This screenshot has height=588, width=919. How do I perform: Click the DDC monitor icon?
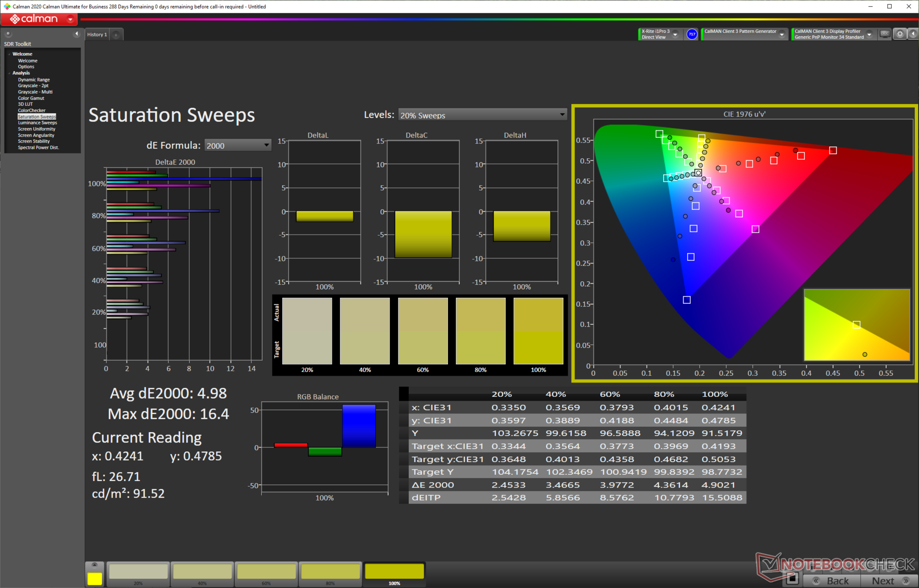[x=885, y=34]
